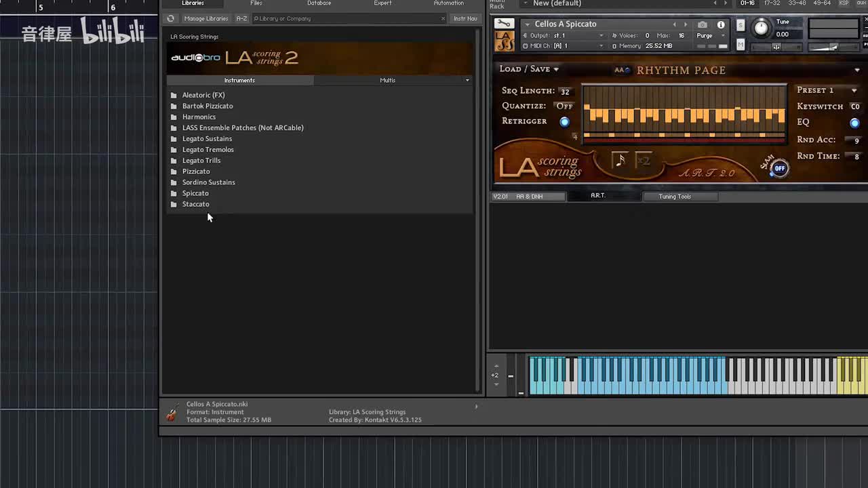The height and width of the screenshot is (488, 868).
Task: Select the 49-64 rack page
Action: (x=821, y=3)
